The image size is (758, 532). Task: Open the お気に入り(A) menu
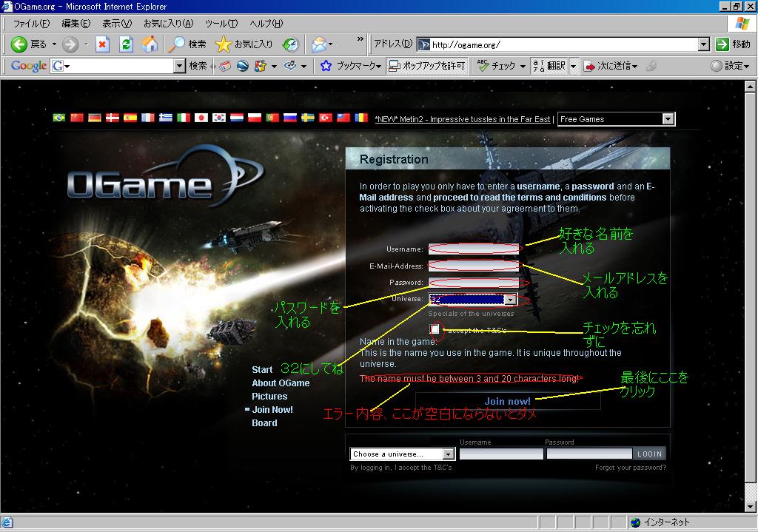(x=168, y=24)
